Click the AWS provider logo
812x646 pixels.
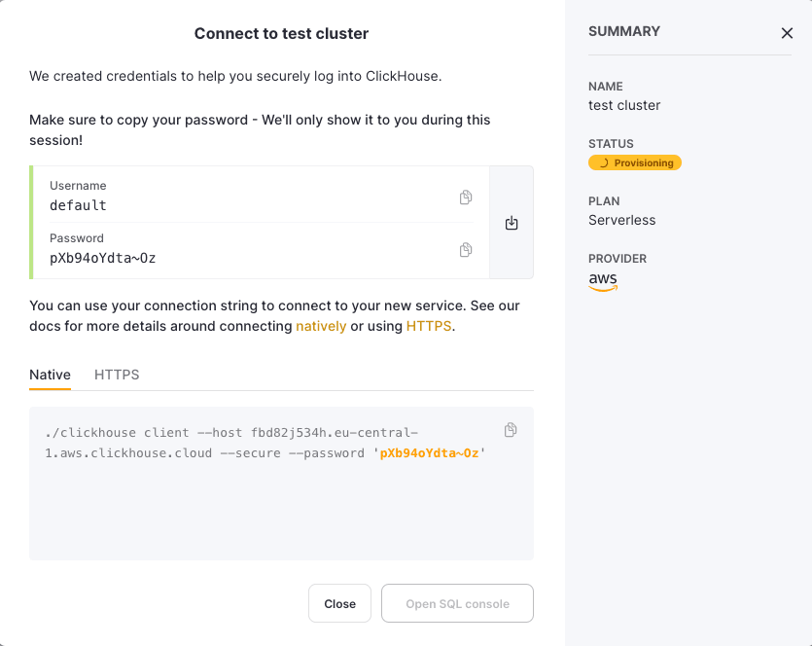[x=603, y=280]
